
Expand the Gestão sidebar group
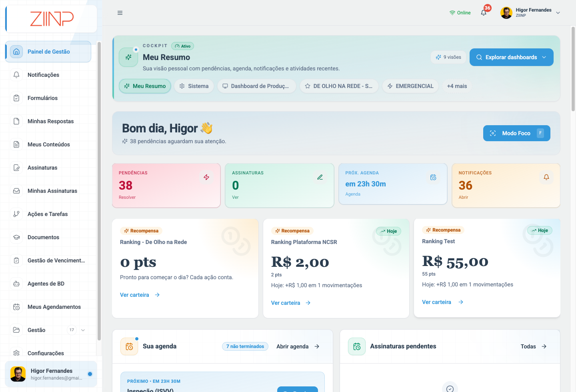pyautogui.click(x=83, y=330)
